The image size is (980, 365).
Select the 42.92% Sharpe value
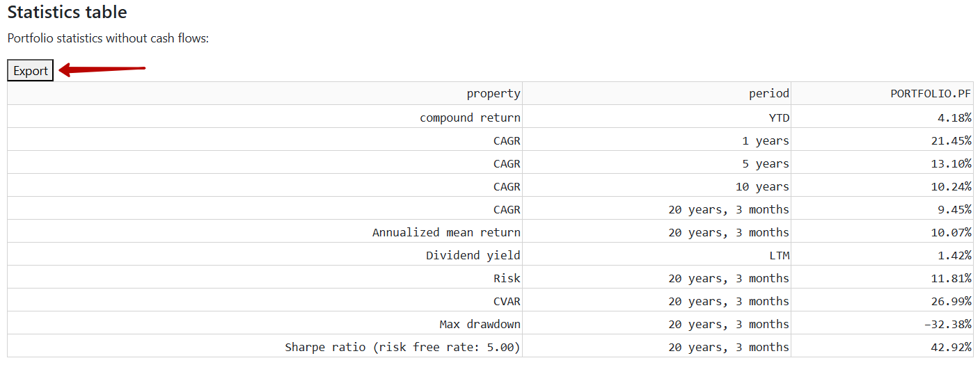(882, 346)
